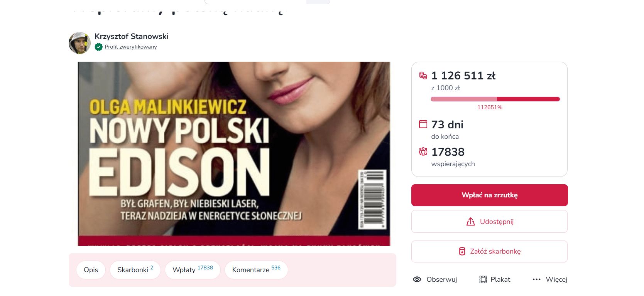Open the Komentarze tab
The image size is (644, 296).
click(256, 270)
